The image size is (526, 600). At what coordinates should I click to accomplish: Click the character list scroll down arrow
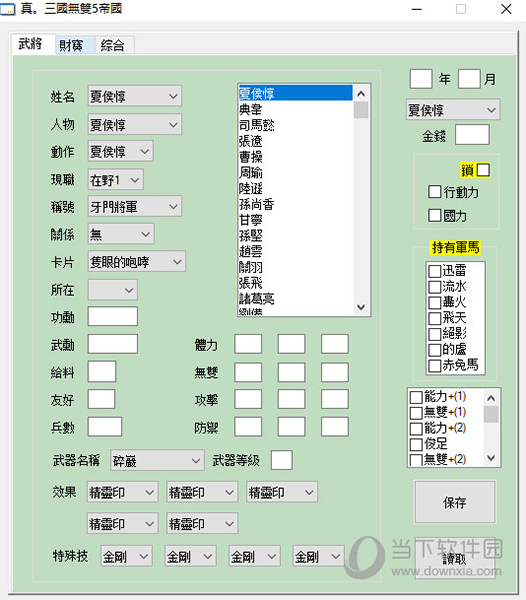[361, 307]
